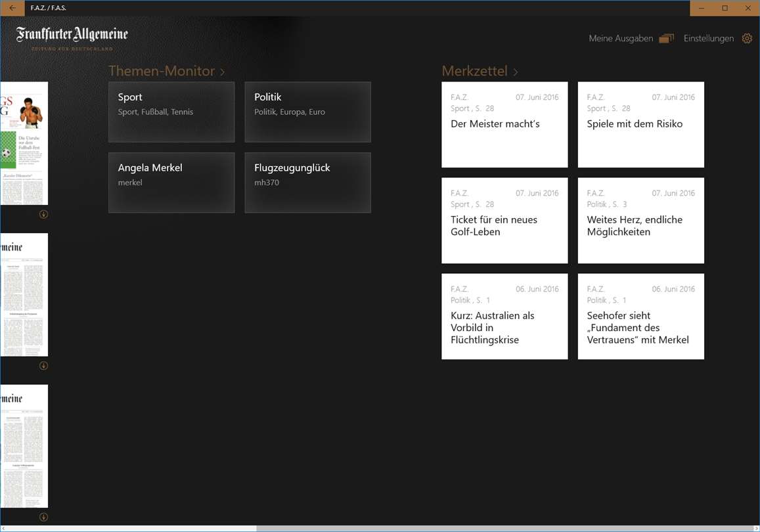
Task: Open the Einstellungen gear icon
Action: (747, 38)
